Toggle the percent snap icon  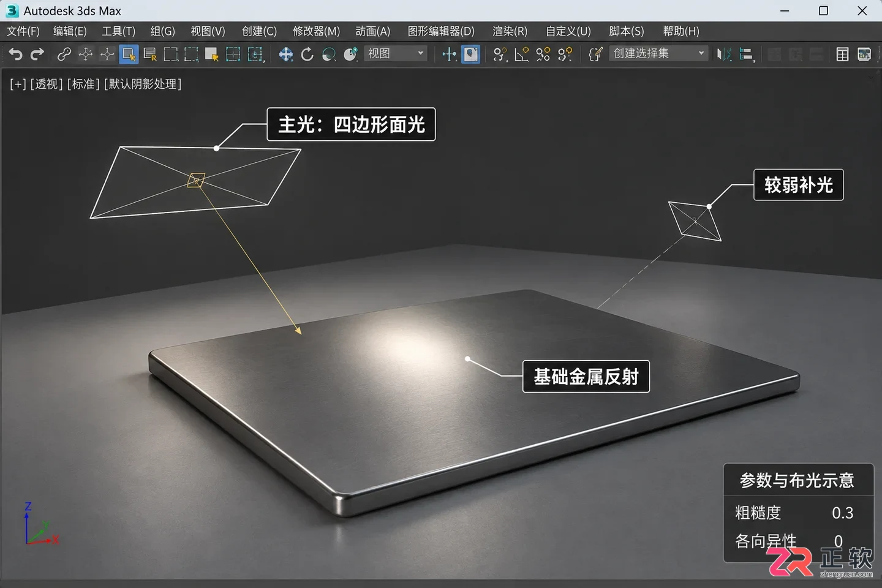(543, 55)
